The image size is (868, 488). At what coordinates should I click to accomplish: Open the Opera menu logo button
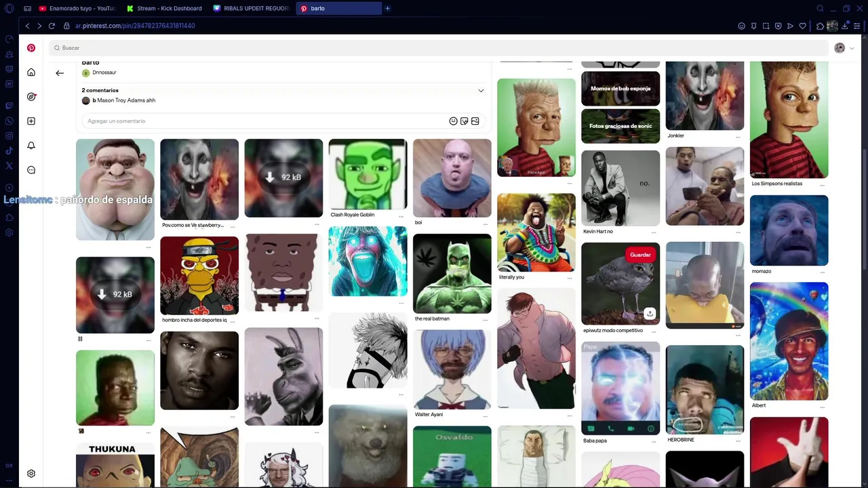pos(9,8)
